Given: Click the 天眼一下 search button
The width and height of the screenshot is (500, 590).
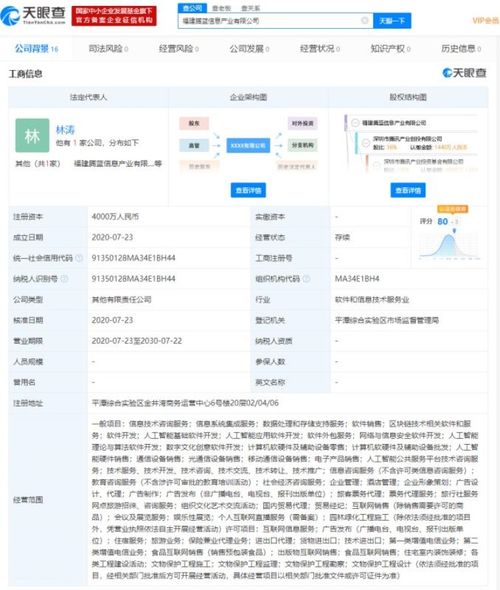Looking at the screenshot, I should click(392, 21).
